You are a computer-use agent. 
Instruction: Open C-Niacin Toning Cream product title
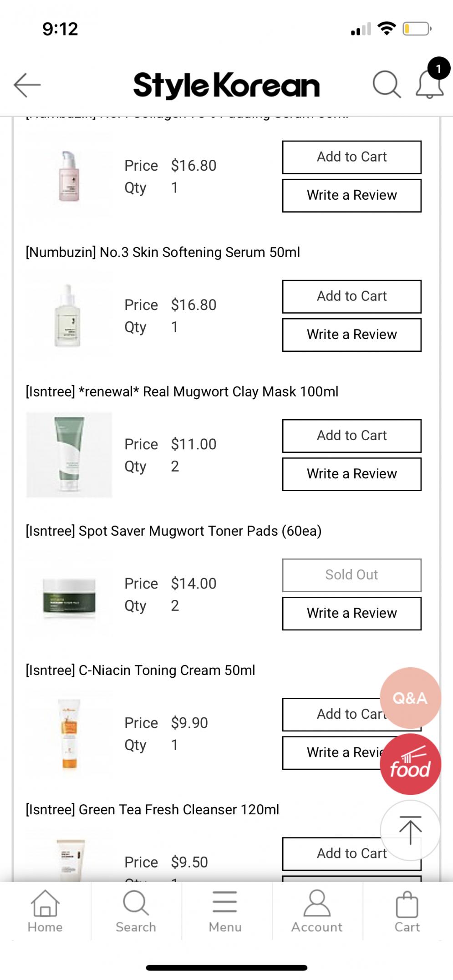pyautogui.click(x=140, y=670)
